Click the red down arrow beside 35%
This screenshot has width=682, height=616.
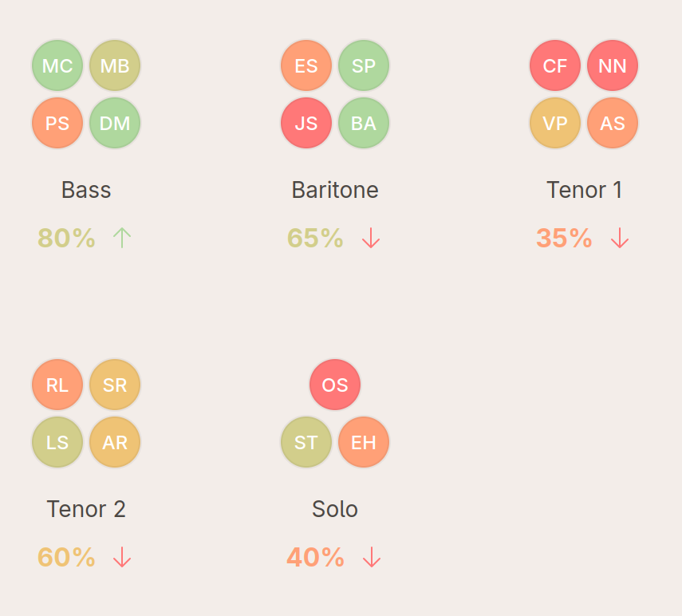620,238
